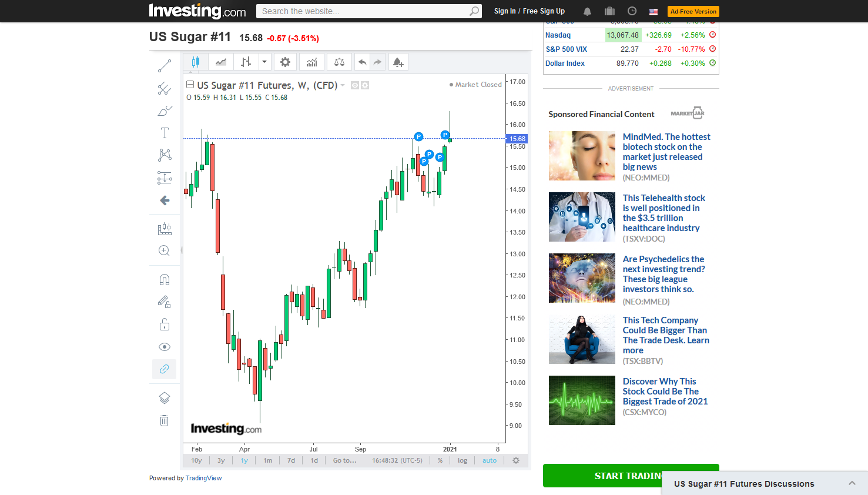Select area chart style button
This screenshot has height=495, width=868.
221,62
